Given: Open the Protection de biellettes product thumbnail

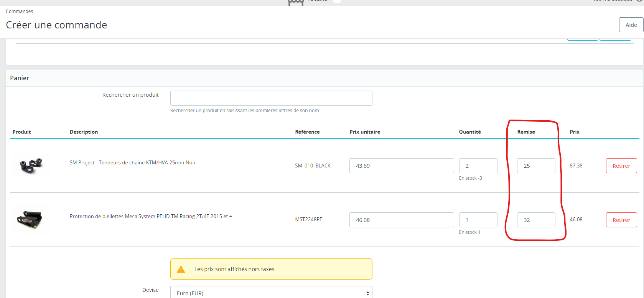Looking at the screenshot, I should click(31, 220).
